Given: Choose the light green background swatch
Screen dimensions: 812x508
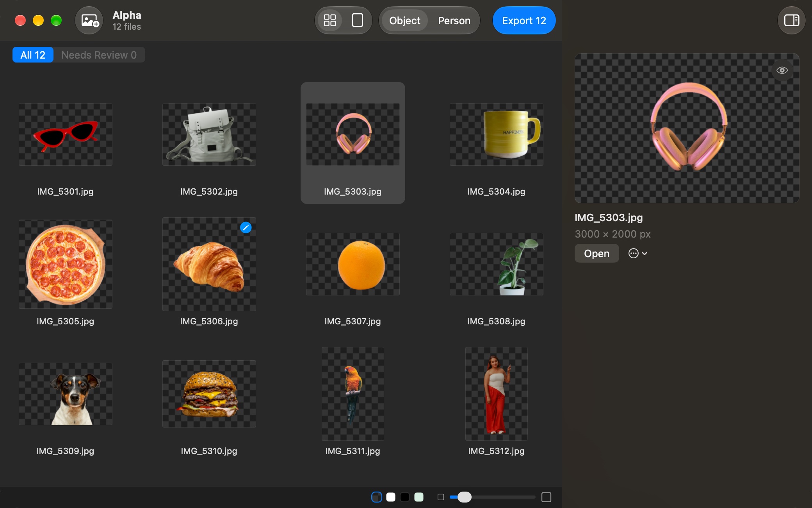Looking at the screenshot, I should [419, 497].
